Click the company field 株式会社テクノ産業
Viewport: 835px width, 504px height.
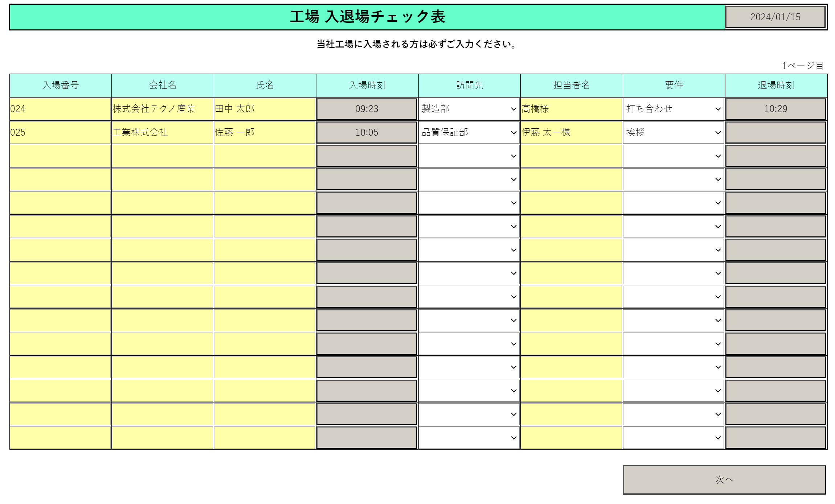coord(163,109)
